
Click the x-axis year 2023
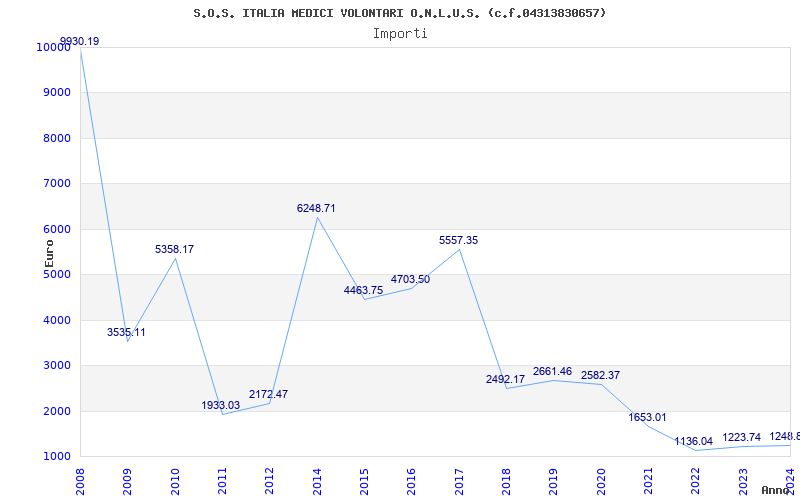(743, 481)
